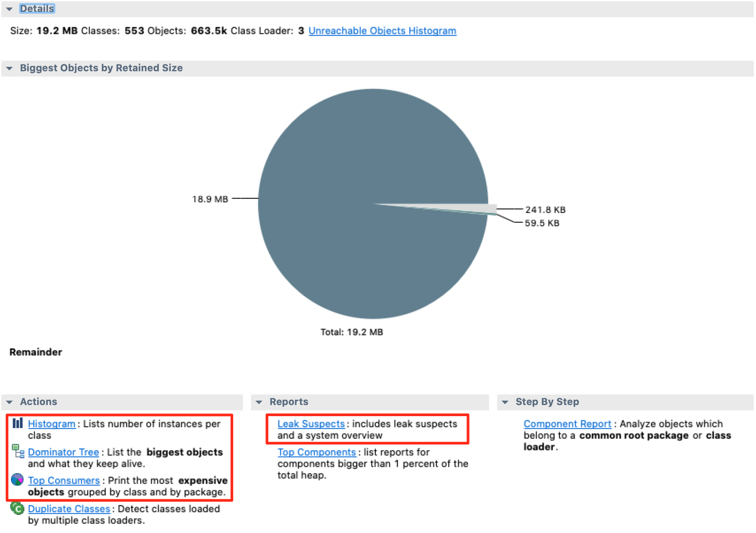The width and height of the screenshot is (756, 533).
Task: Click the Total: 19.2 MB caption
Action: coord(352,332)
